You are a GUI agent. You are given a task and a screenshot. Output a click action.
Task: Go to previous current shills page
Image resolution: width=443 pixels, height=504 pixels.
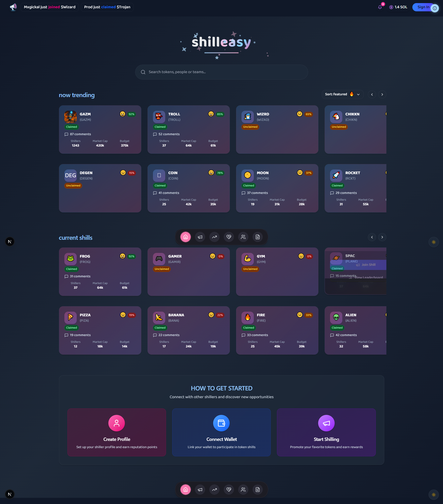(x=372, y=237)
